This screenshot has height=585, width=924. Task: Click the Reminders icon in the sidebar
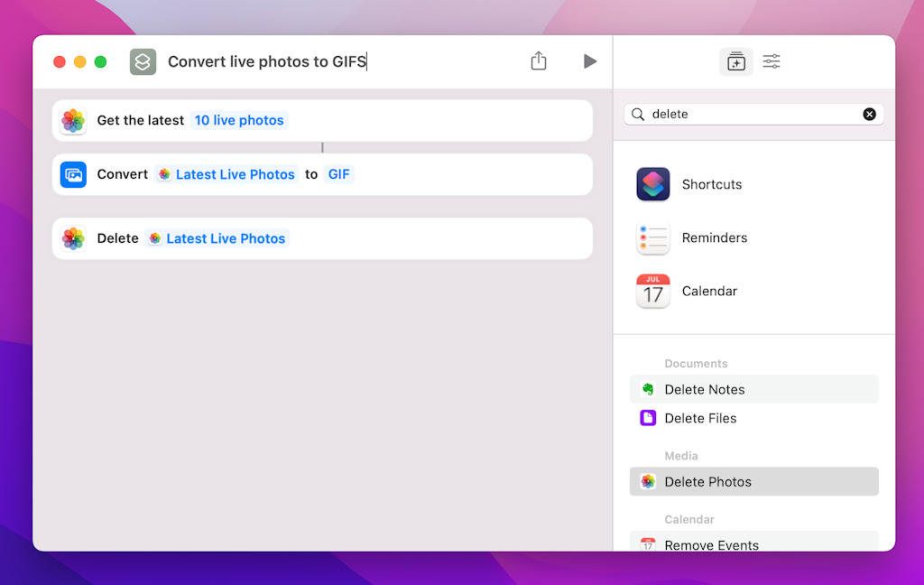pos(652,237)
